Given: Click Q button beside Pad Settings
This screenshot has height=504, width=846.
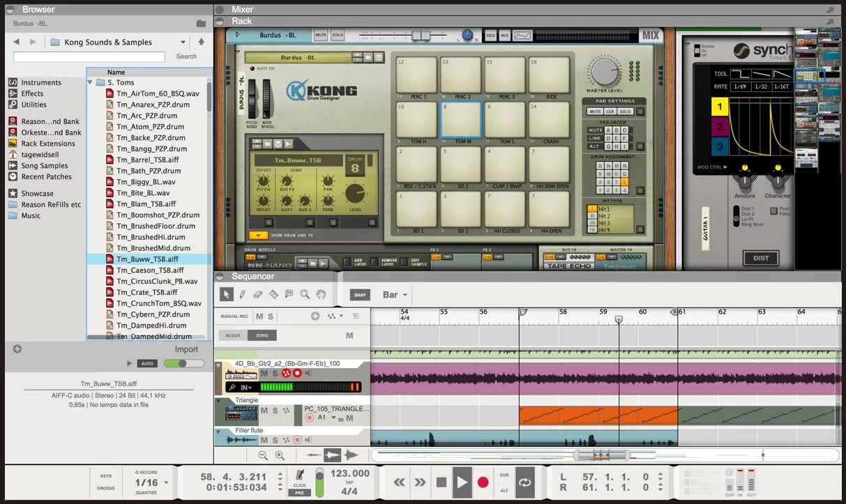Looking at the screenshot, I should click(640, 112).
